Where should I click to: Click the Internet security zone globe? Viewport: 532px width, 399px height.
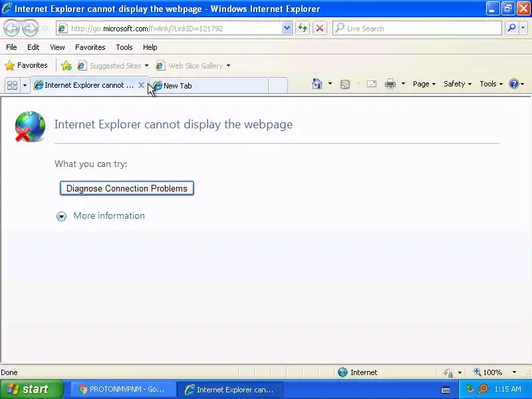coord(342,372)
